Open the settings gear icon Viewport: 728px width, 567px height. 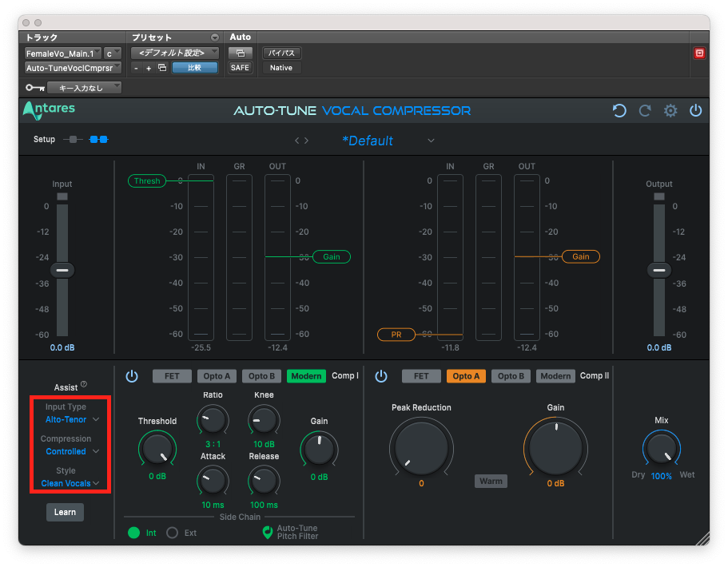click(x=670, y=111)
